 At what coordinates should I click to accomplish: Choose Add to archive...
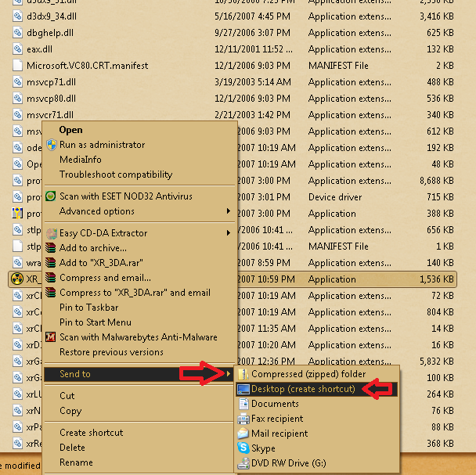(93, 248)
